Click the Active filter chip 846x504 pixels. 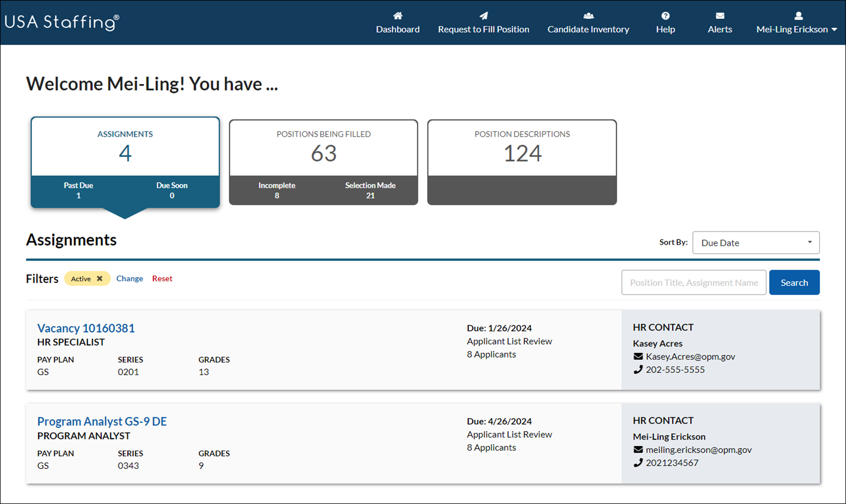(87, 279)
